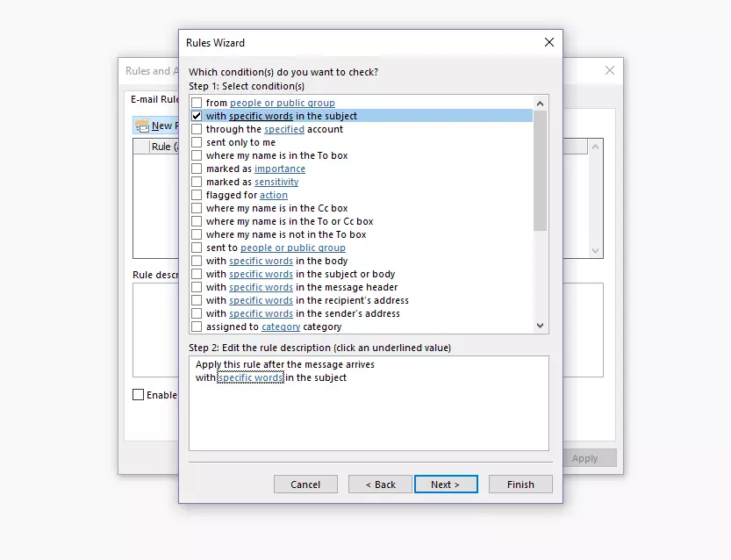Click 'specific words' link in recipient's address row
731x560 pixels.
[262, 300]
